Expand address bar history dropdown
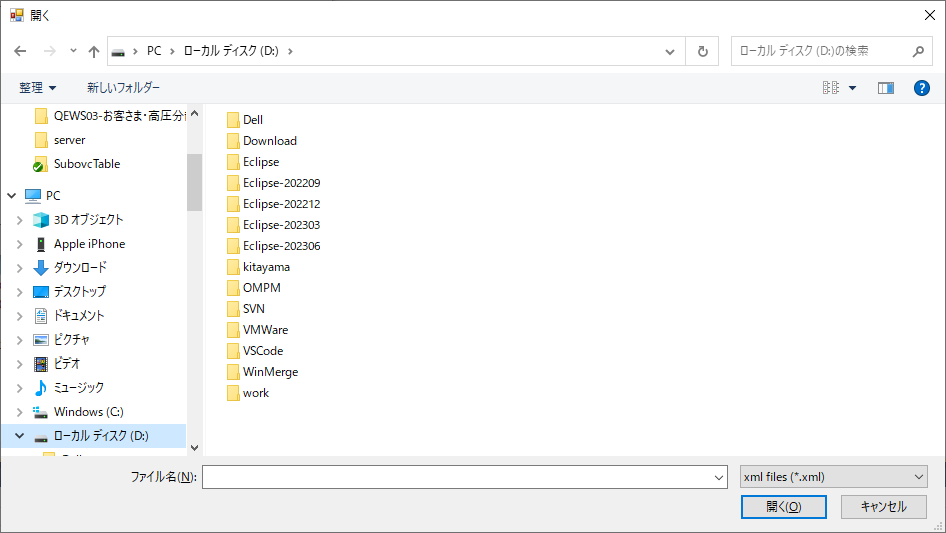The image size is (946, 533). pos(670,51)
